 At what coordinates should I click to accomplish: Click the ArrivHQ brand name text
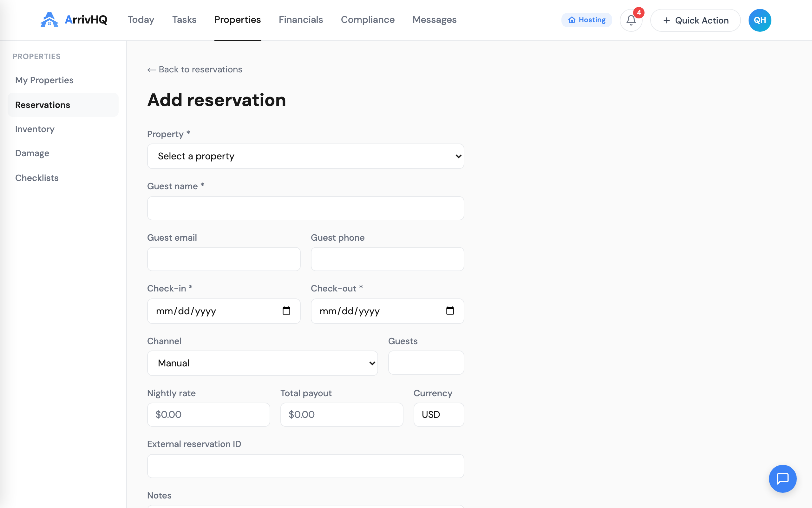click(x=86, y=20)
